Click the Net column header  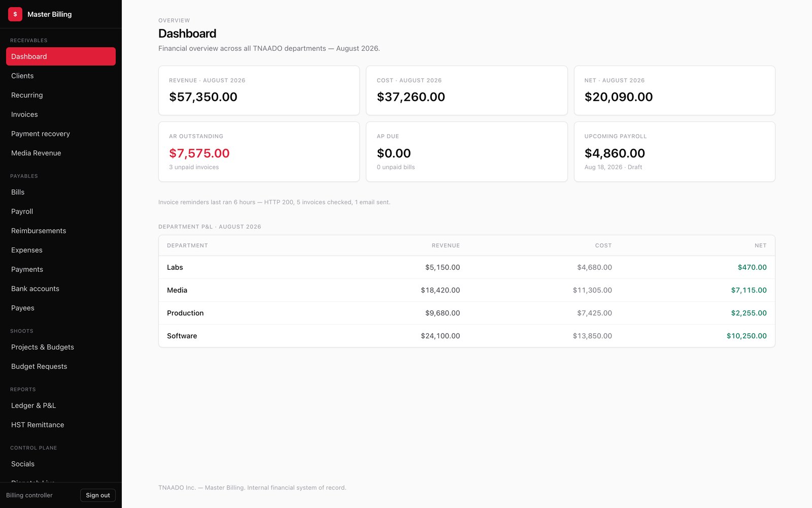[x=760, y=245]
